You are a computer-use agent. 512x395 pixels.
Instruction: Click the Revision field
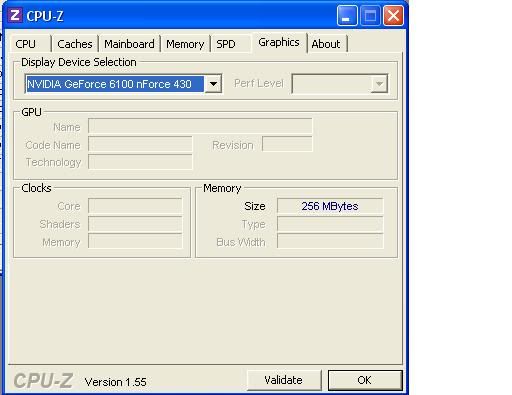(287, 144)
